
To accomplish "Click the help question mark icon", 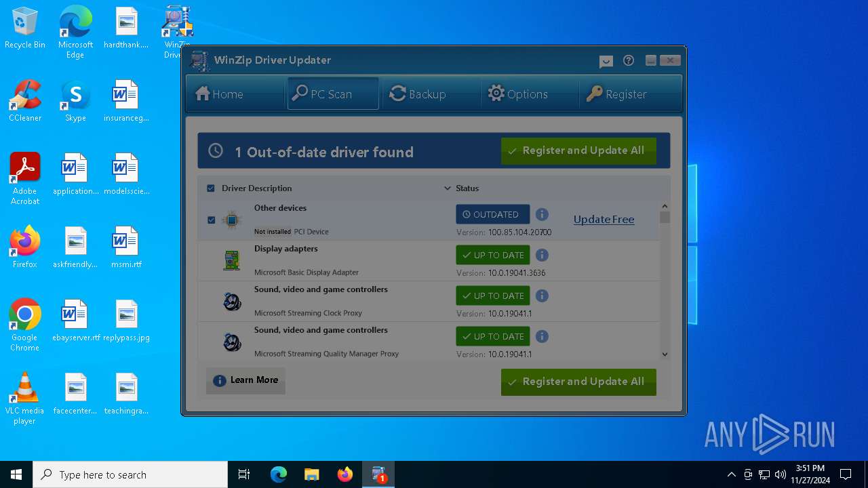I will tap(629, 60).
